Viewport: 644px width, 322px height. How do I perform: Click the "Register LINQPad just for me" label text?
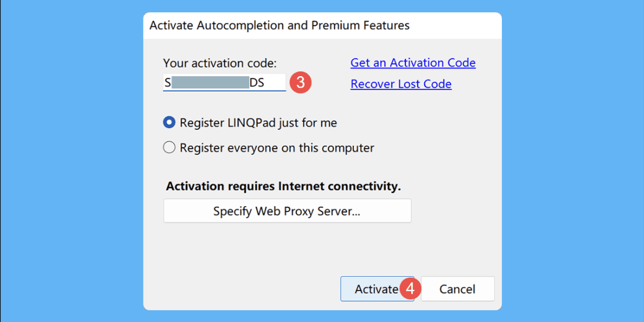(x=259, y=123)
